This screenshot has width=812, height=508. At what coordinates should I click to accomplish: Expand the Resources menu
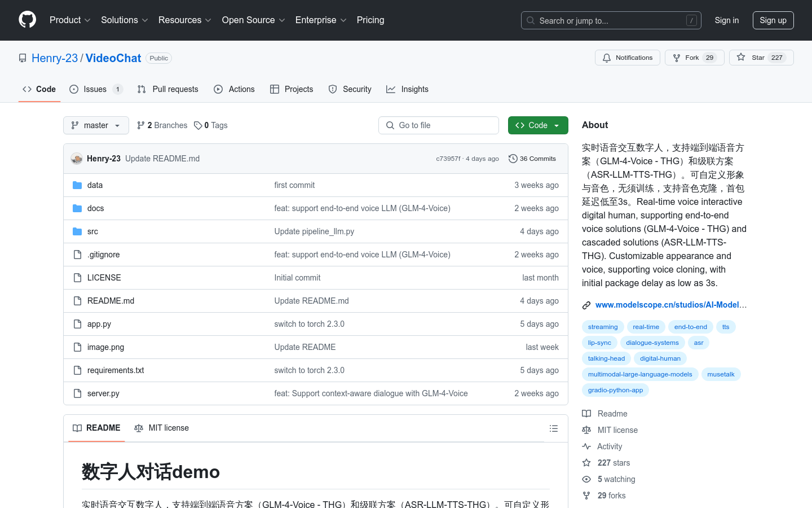tap(185, 20)
